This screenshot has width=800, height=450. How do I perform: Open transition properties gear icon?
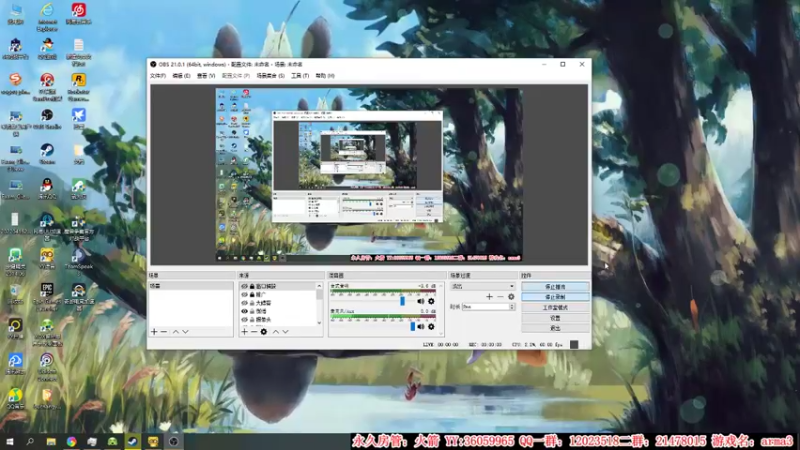(x=511, y=296)
